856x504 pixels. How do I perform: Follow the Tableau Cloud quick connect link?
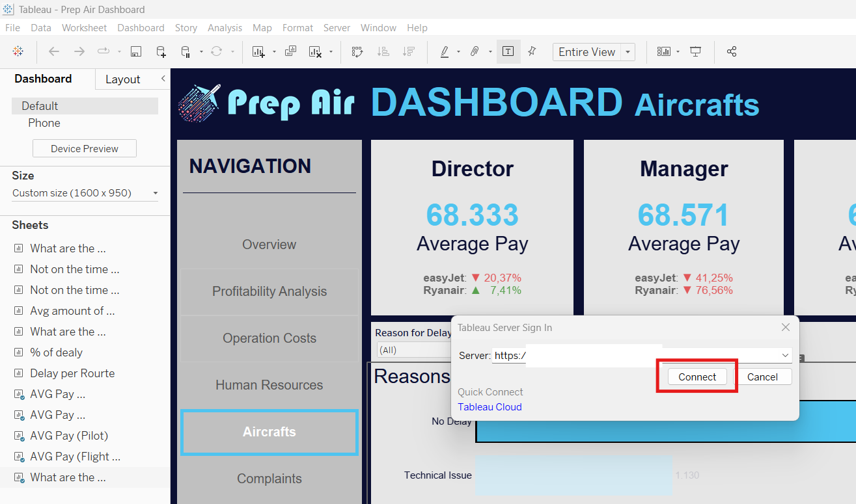pos(490,407)
